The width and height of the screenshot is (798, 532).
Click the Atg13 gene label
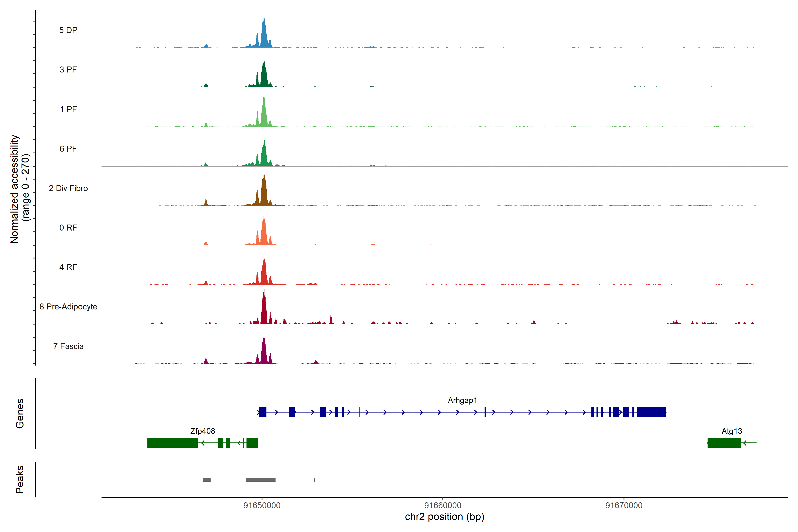point(731,431)
